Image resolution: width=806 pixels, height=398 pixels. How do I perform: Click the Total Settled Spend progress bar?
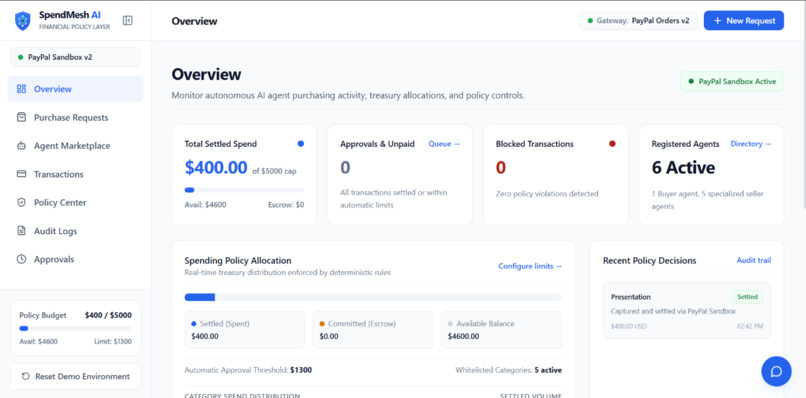point(244,190)
